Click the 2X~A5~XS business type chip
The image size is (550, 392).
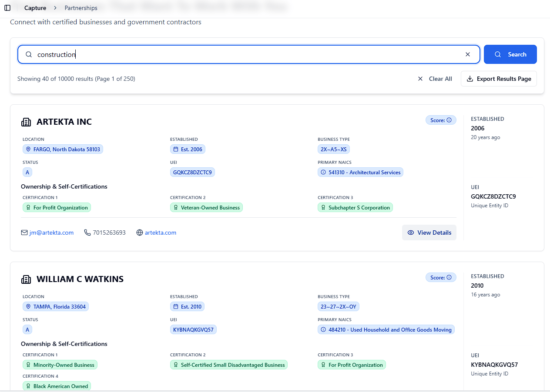334,149
